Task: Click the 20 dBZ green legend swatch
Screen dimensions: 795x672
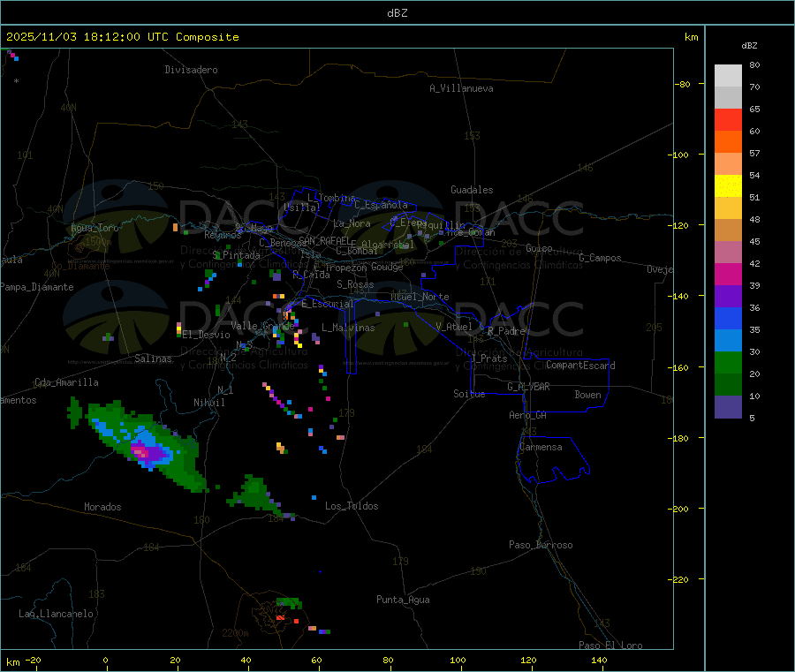Action: (x=728, y=385)
